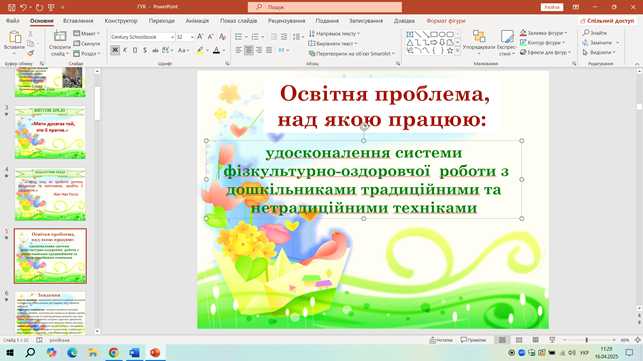This screenshot has width=643, height=361.
Task: Click the Replace (Замінити) button
Action: pyautogui.click(x=601, y=43)
